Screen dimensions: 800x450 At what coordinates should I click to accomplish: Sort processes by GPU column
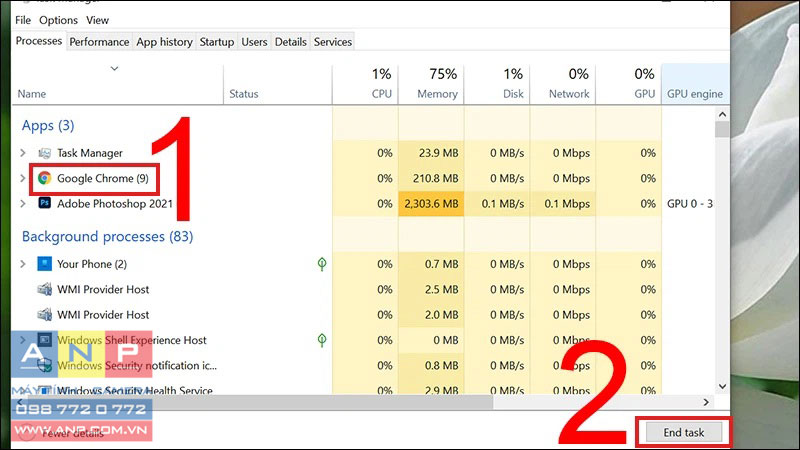click(x=629, y=84)
